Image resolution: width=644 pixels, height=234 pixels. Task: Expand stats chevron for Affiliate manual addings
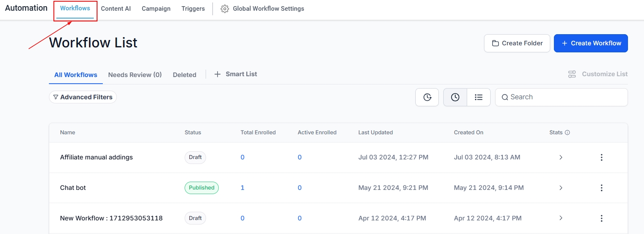pyautogui.click(x=561, y=157)
